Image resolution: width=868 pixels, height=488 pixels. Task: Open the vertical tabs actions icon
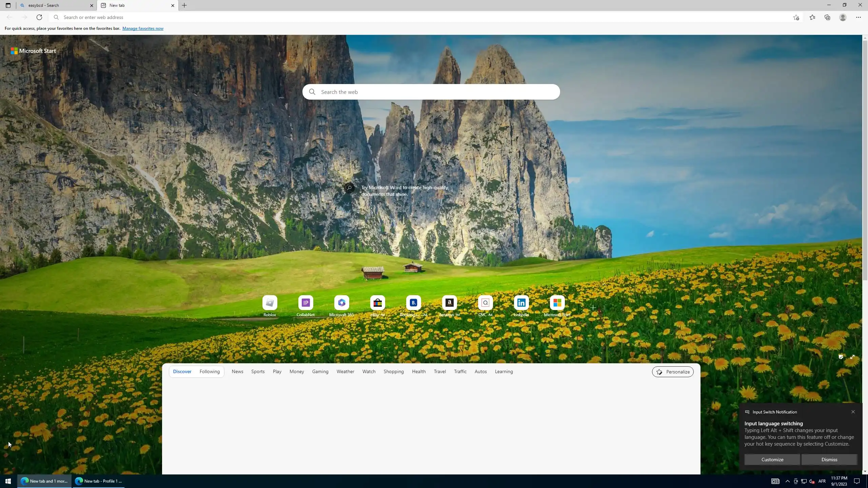pos(8,5)
